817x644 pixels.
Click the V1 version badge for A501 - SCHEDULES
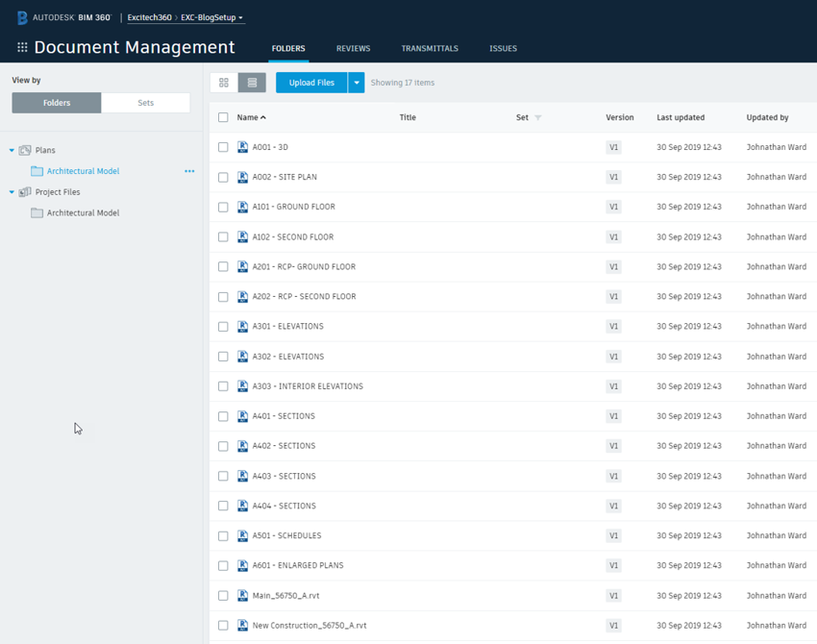point(614,535)
